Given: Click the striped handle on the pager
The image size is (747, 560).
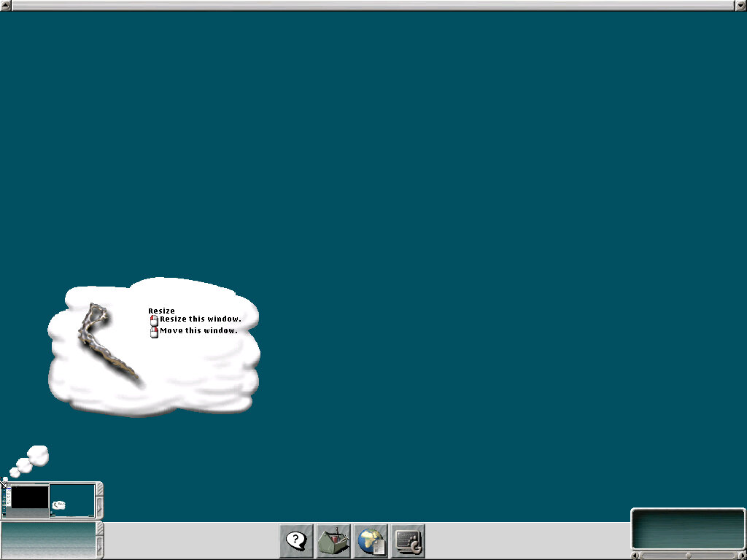Looking at the screenshot, I should 100,489.
